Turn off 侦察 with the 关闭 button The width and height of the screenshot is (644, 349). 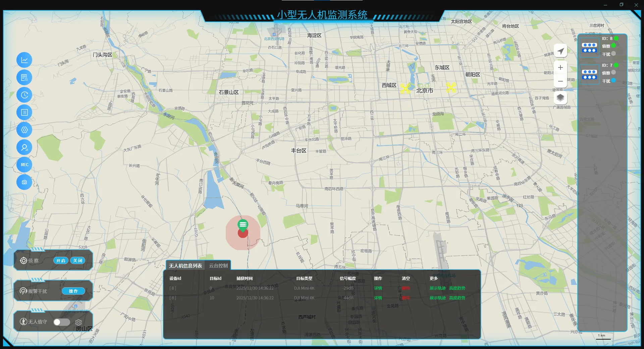[x=78, y=261]
